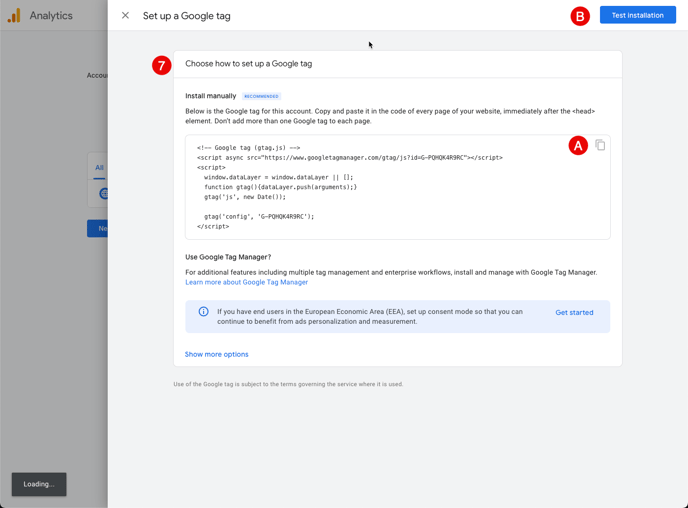Click Choose how to set up a Google tag header
Screen dimensions: 688x508
248,64
